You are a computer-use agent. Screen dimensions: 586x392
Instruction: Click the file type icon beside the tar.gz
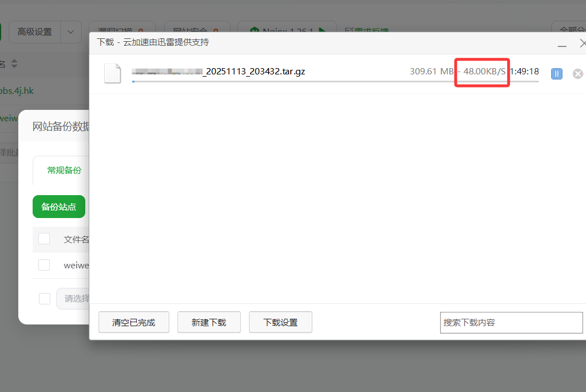pos(113,73)
